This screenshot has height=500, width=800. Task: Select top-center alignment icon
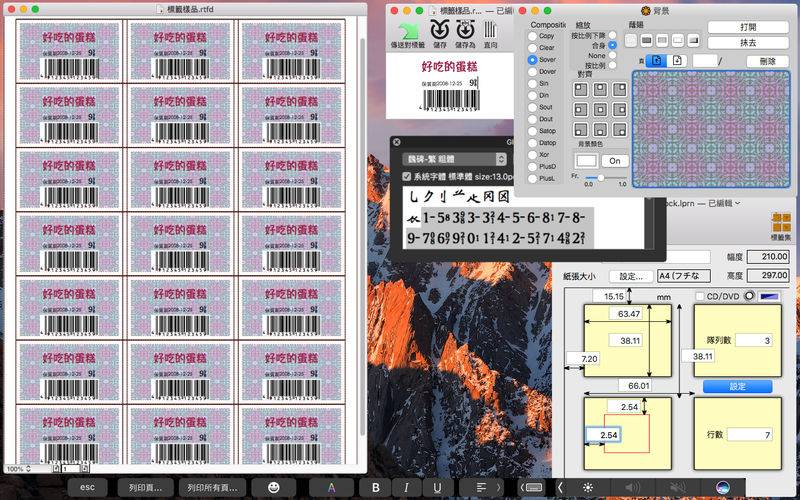click(600, 90)
